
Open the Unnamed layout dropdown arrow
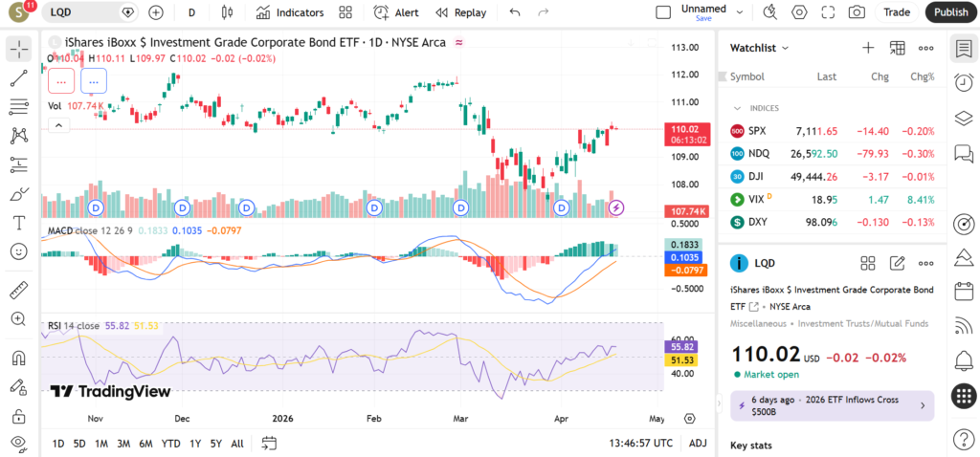737,11
